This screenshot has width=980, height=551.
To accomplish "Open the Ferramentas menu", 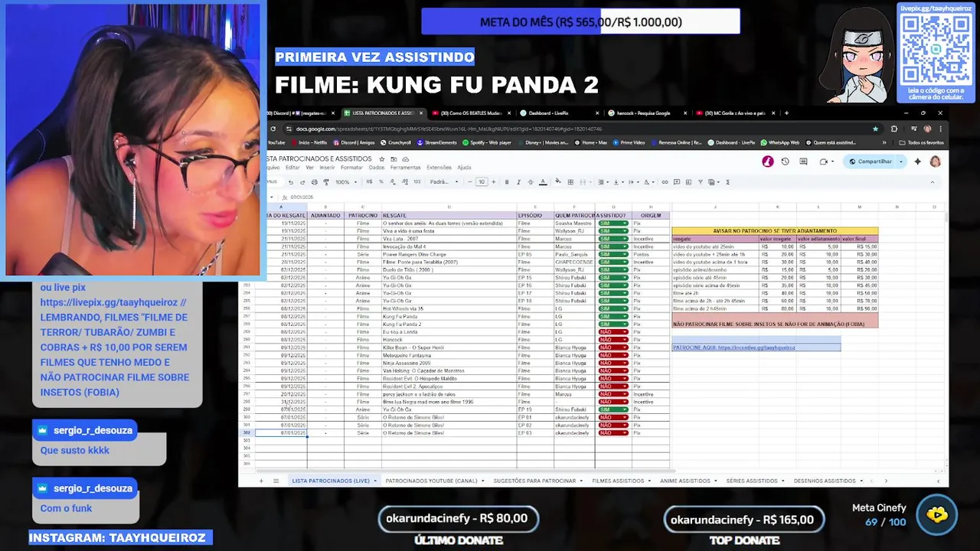I will pos(405,168).
